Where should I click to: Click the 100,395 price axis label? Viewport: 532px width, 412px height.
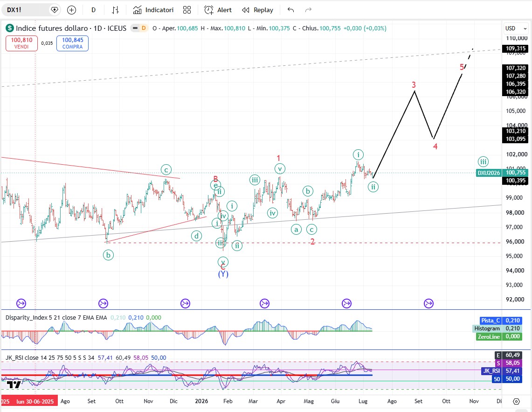click(x=515, y=181)
